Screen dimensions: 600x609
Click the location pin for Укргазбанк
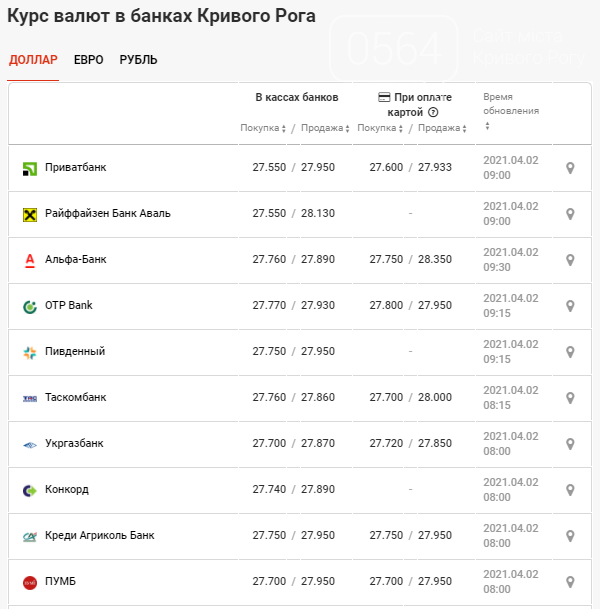(x=570, y=444)
